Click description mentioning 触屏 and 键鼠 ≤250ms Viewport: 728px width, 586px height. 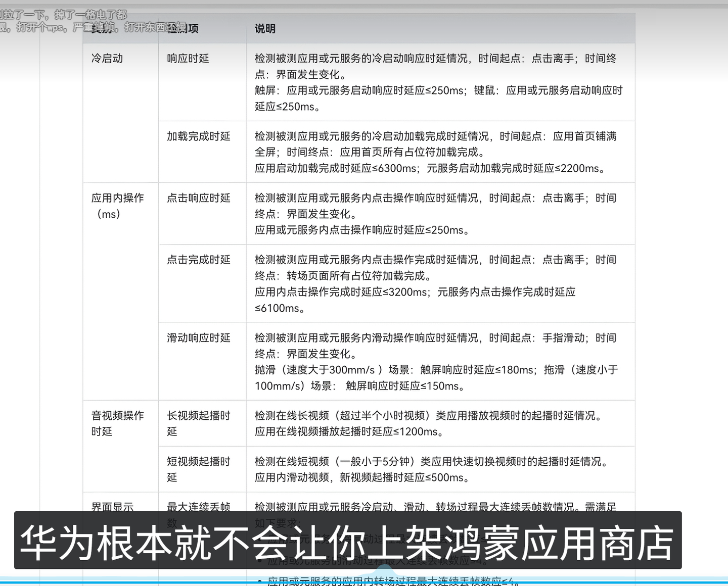[440, 82]
